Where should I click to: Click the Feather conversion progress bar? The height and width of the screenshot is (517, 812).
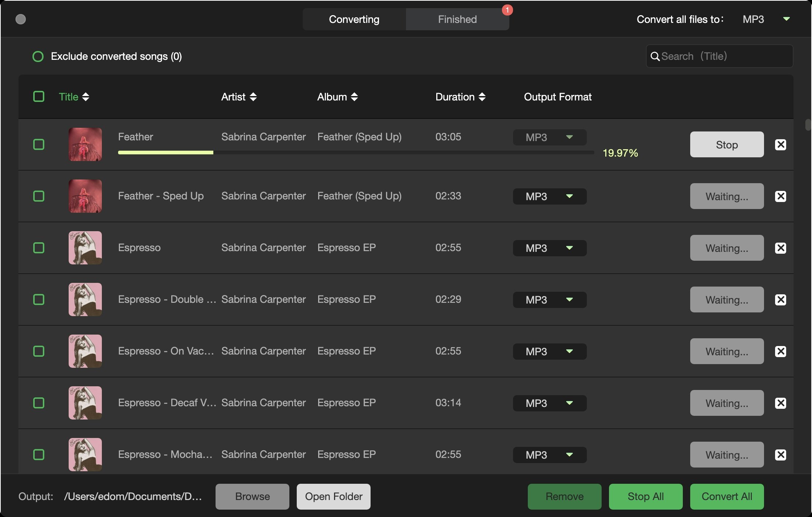coord(356,153)
